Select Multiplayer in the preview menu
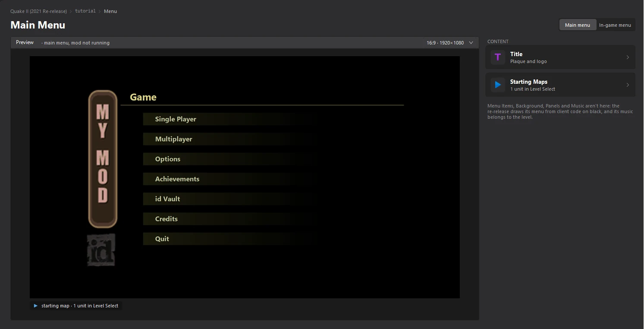The height and width of the screenshot is (329, 644). tap(230, 139)
